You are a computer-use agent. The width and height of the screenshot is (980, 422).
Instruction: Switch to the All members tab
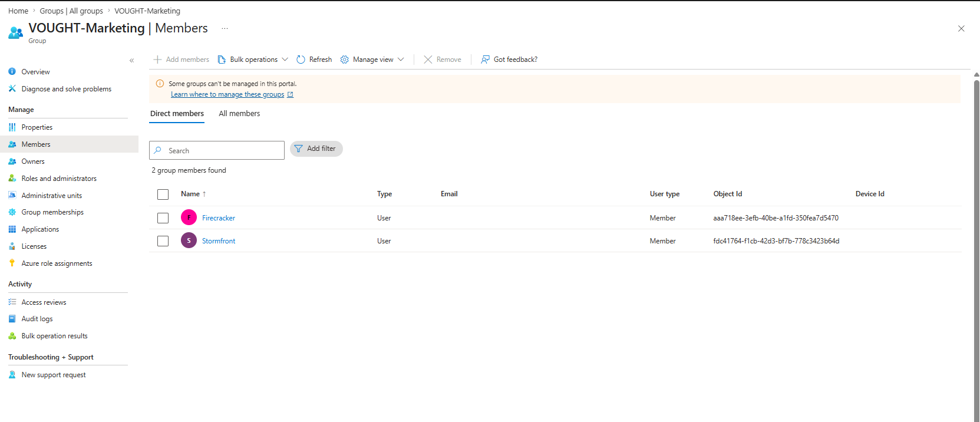(239, 114)
